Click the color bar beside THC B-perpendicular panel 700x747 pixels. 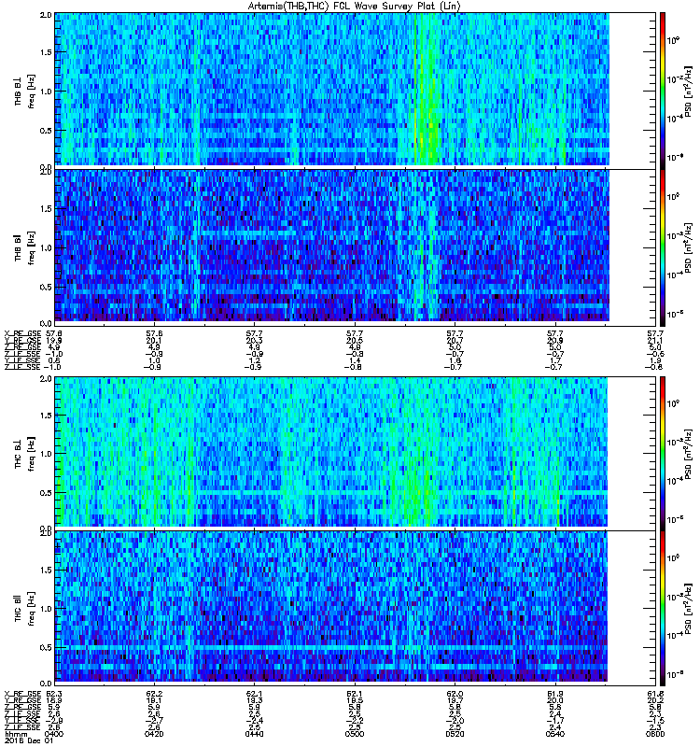coord(663,454)
